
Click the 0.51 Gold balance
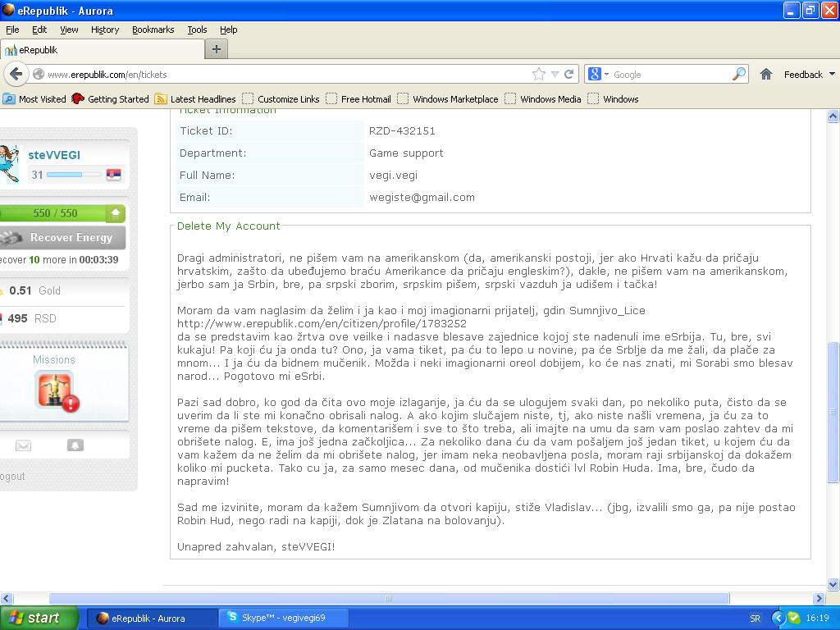point(34,290)
